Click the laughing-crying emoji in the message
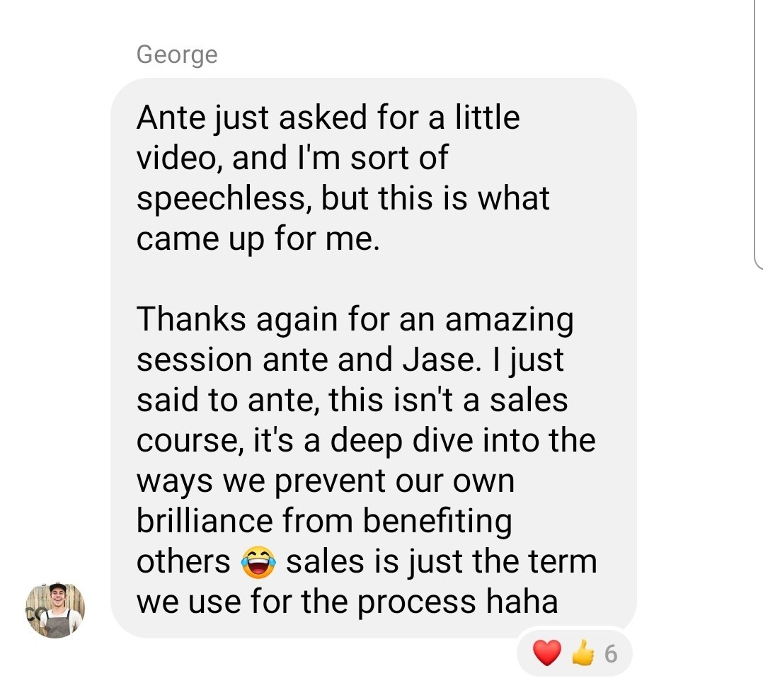763x700 pixels. [x=258, y=562]
